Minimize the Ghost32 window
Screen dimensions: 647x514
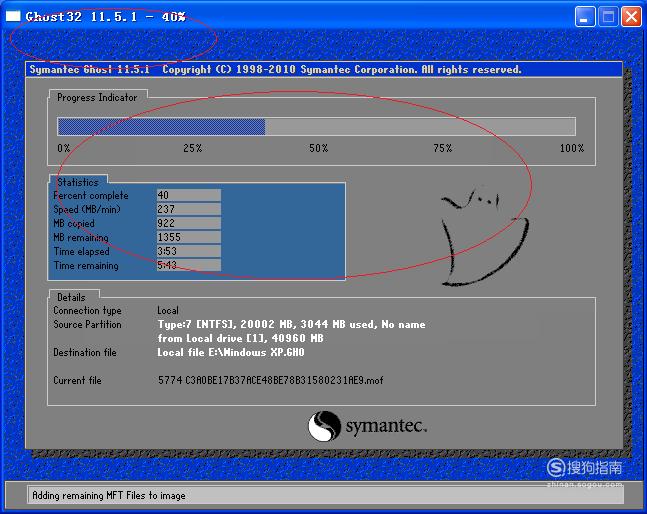[x=585, y=17]
